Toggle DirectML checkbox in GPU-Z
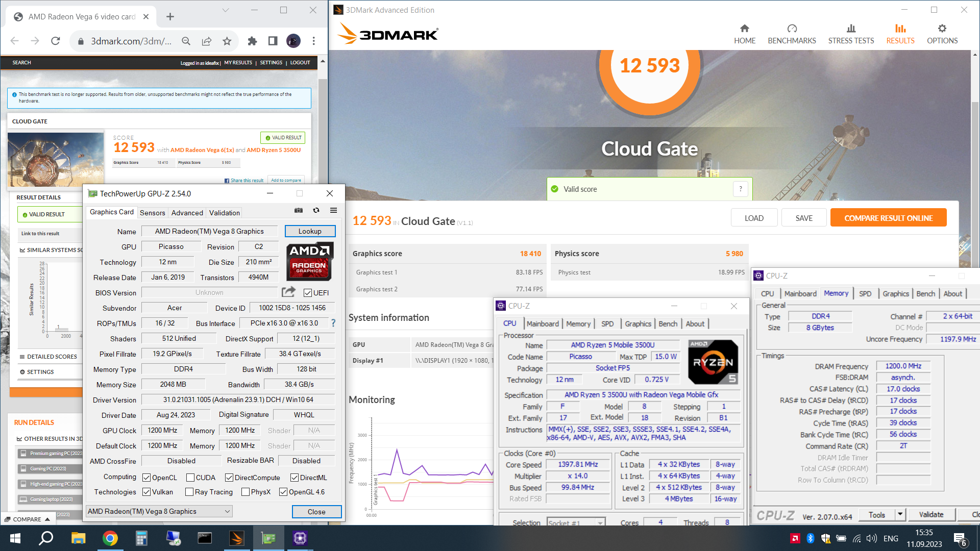Image resolution: width=980 pixels, height=551 pixels. [295, 478]
